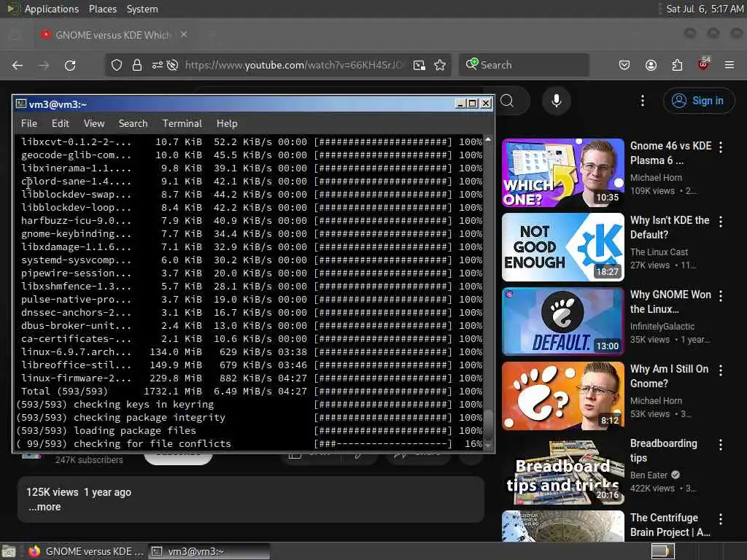Open the Firefox account icon
The height and width of the screenshot is (560, 747).
(651, 65)
